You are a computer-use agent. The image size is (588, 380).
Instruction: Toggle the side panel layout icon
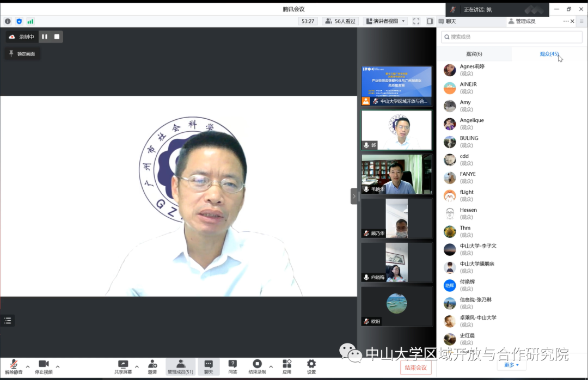click(430, 21)
